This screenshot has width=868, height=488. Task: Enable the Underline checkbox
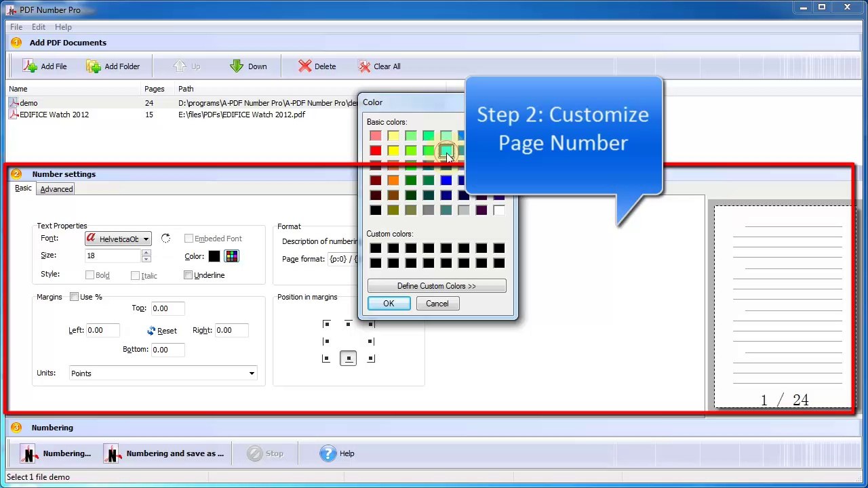pos(189,274)
